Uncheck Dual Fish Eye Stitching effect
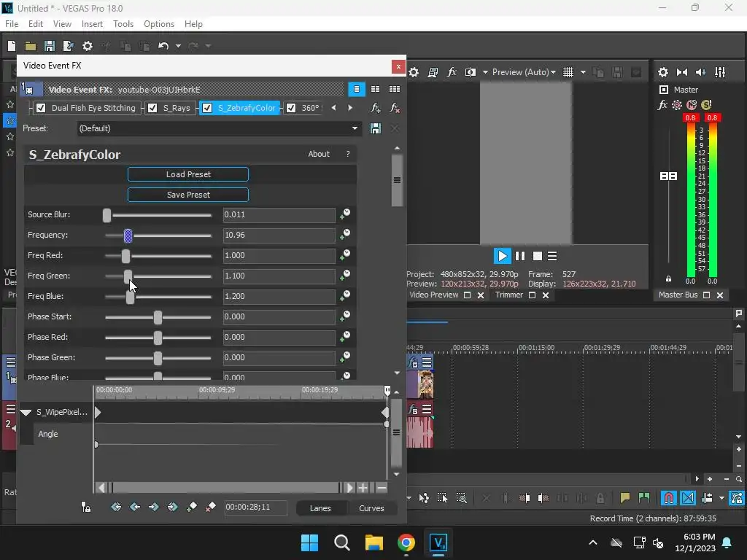 [41, 108]
